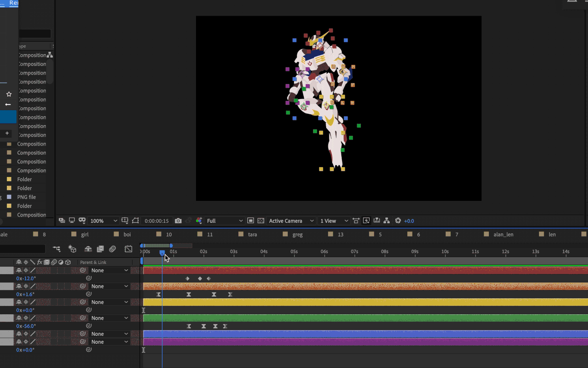The width and height of the screenshot is (588, 368).
Task: Click the blue layer duration bar
Action: click(365, 334)
